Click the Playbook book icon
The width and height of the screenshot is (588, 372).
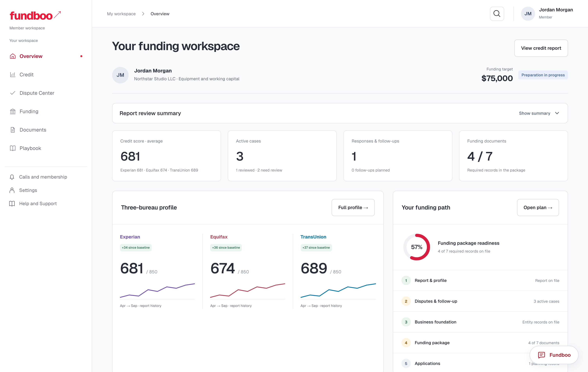click(x=13, y=148)
